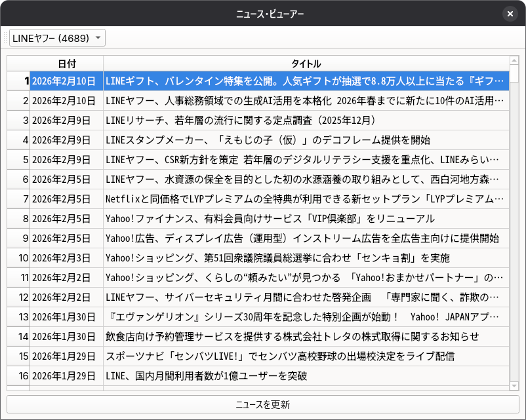The image size is (526, 420).
Task: Select the 水資源の保全 news title
Action: 306,180
